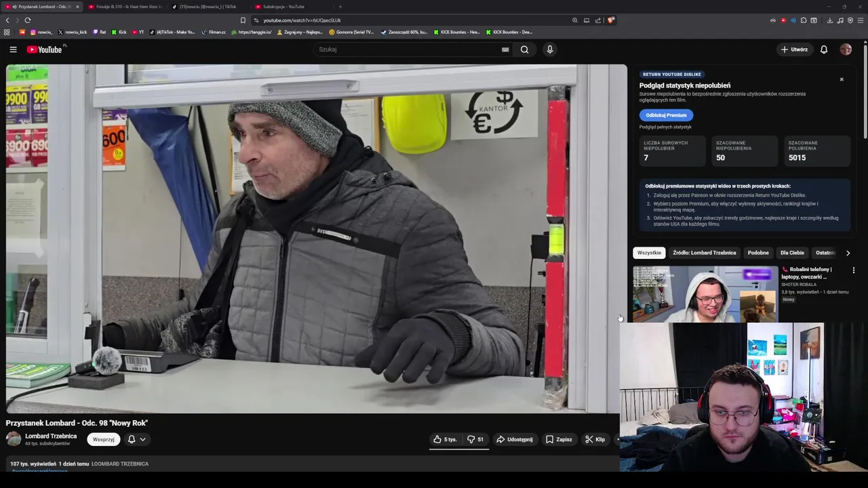Open Robalini telefony recommended video thumbnail
This screenshot has width=868, height=488.
(x=705, y=294)
